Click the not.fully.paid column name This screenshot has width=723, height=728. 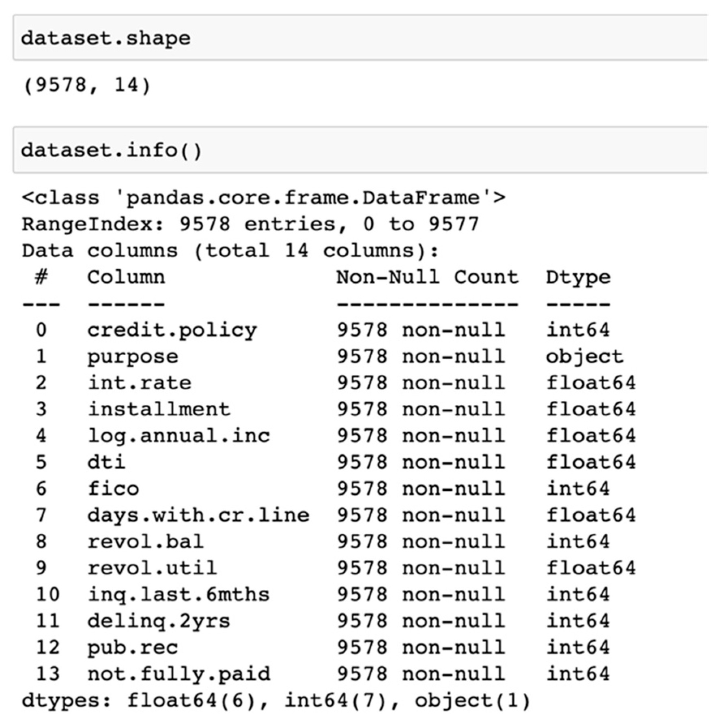point(179,674)
